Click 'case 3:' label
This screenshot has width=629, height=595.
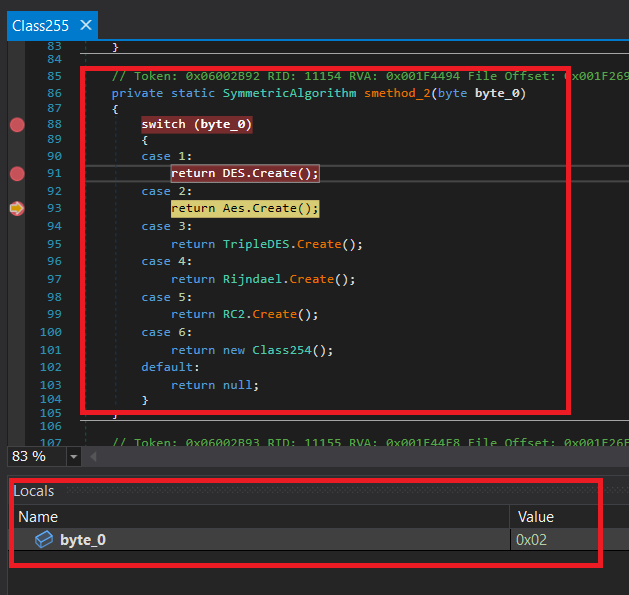click(166, 227)
